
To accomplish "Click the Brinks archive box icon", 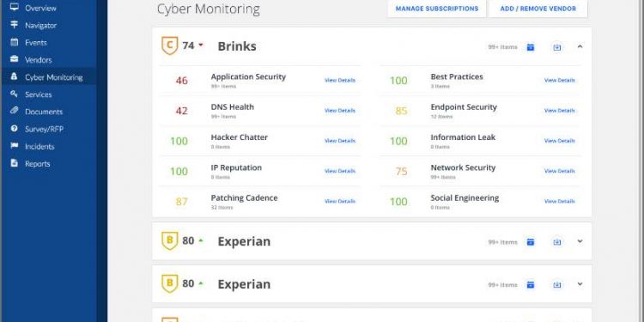I will [531, 47].
